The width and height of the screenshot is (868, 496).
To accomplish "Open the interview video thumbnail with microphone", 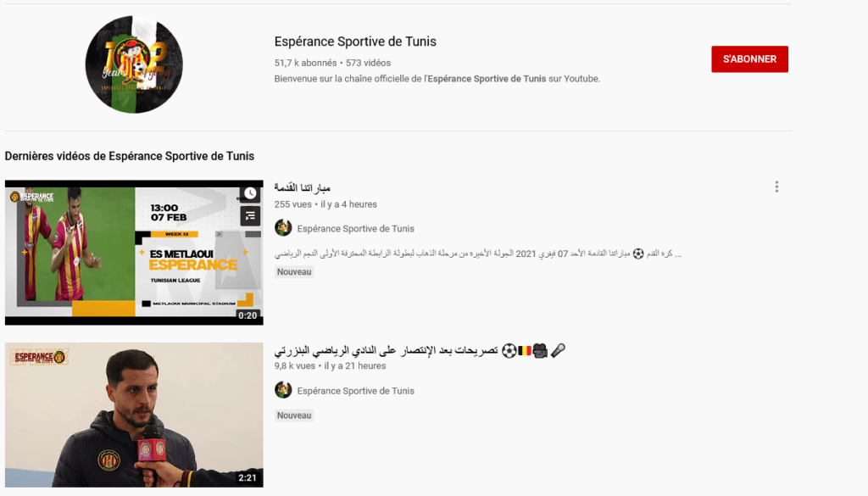I will (134, 415).
